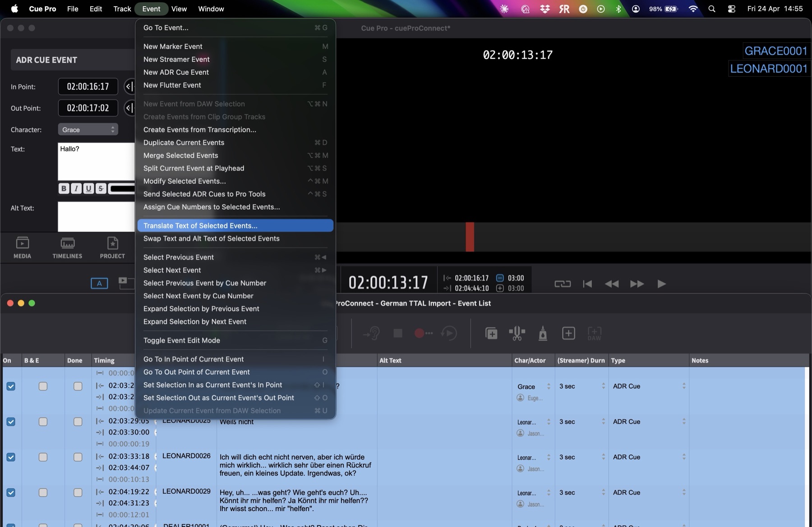The width and height of the screenshot is (812, 527).
Task: Apply bold with the B button
Action: 64,188
